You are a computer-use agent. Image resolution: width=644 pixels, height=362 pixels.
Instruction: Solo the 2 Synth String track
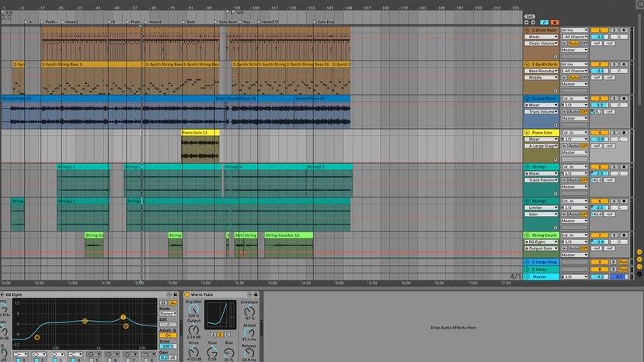point(614,64)
